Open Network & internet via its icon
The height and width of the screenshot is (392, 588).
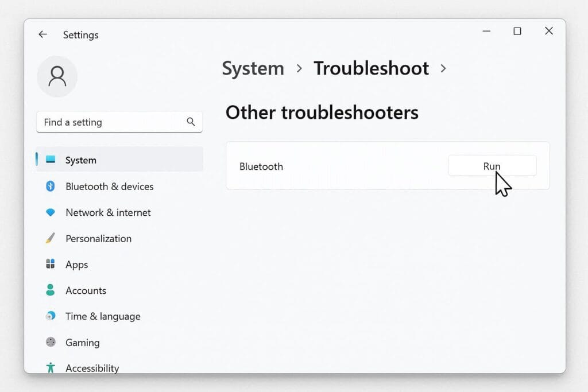click(x=51, y=212)
